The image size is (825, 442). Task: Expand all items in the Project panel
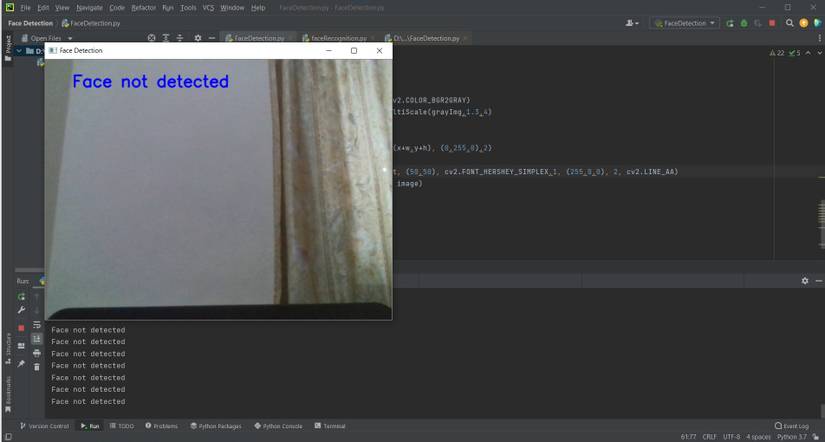point(166,38)
